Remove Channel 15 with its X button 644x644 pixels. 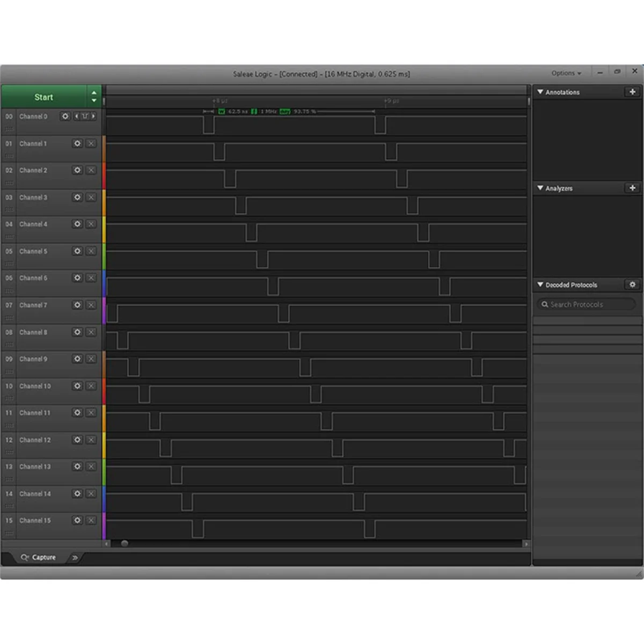tap(91, 520)
